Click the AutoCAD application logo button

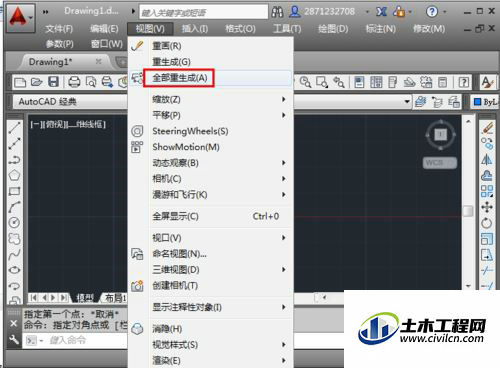tap(20, 18)
